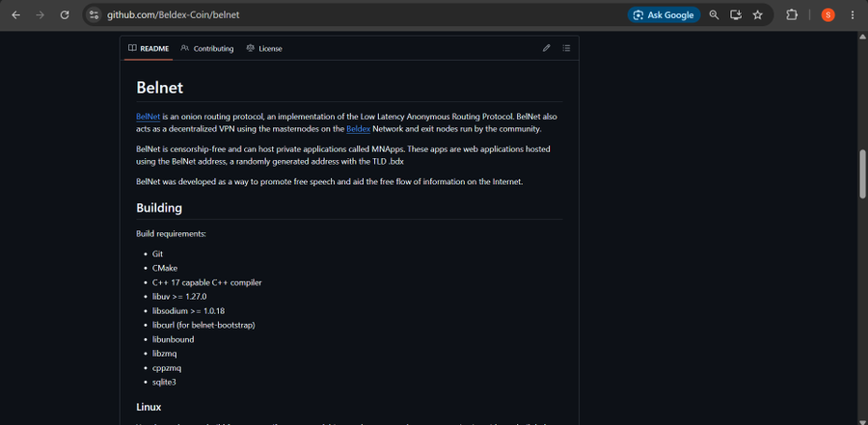Click the paragraph starting 'BelNet is censorship-free'

[x=343, y=155]
